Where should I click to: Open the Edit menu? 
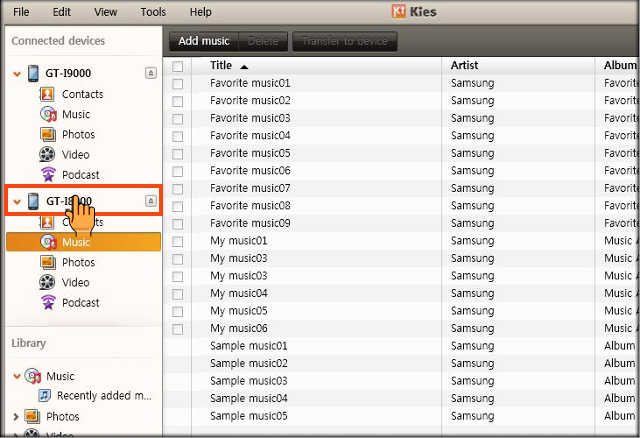(x=61, y=12)
